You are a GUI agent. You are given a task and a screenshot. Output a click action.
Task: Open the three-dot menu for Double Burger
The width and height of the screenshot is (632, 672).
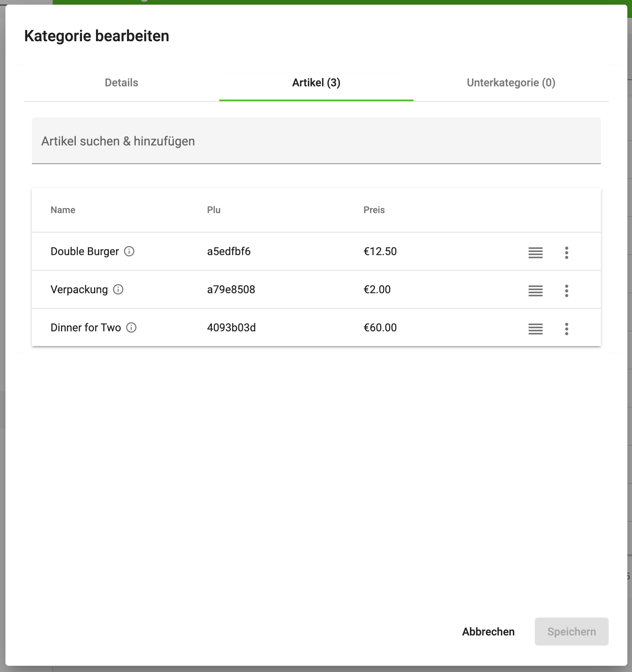[566, 253]
